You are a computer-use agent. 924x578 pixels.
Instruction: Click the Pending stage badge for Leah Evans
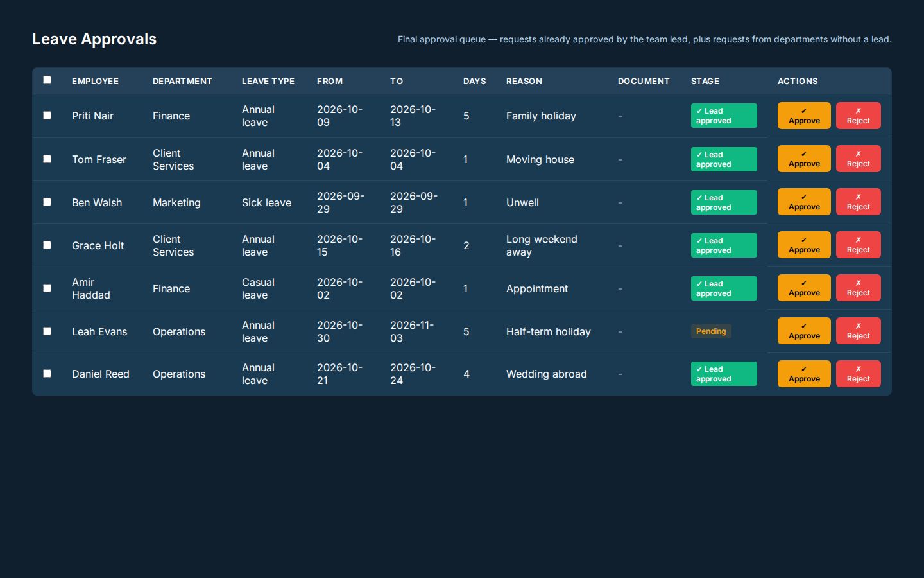click(711, 331)
